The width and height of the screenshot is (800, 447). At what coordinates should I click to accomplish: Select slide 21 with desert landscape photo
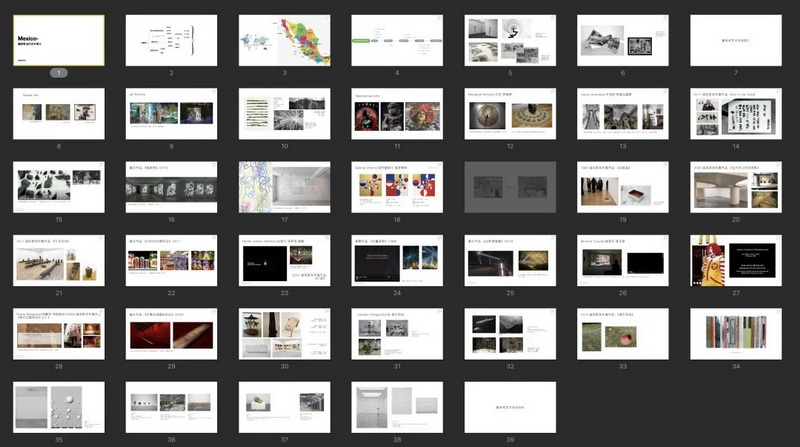59,260
